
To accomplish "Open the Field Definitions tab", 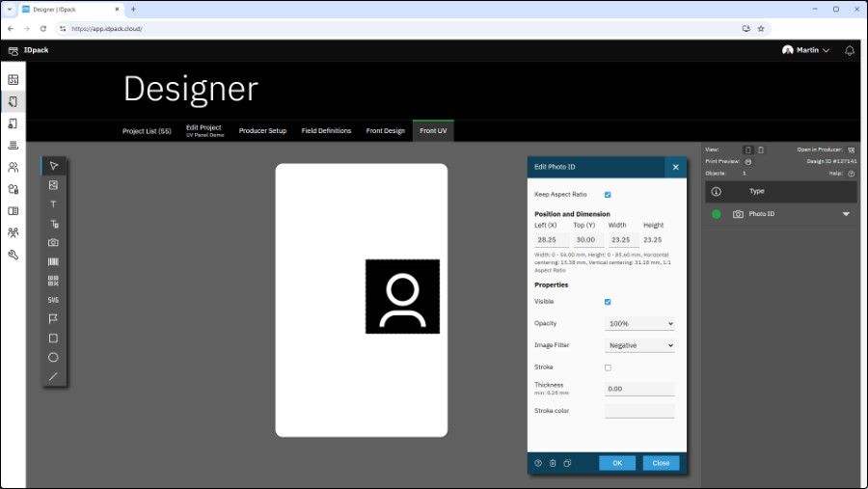I will pos(326,130).
